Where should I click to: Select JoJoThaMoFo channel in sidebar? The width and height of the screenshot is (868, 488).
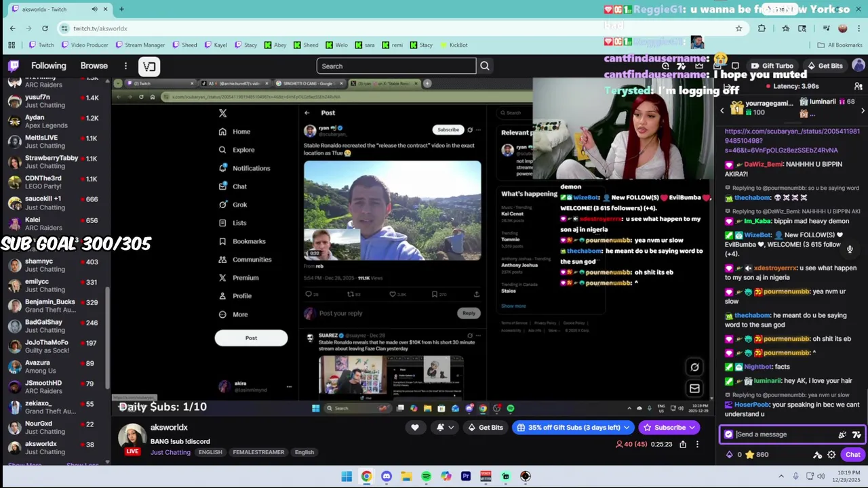(56, 346)
